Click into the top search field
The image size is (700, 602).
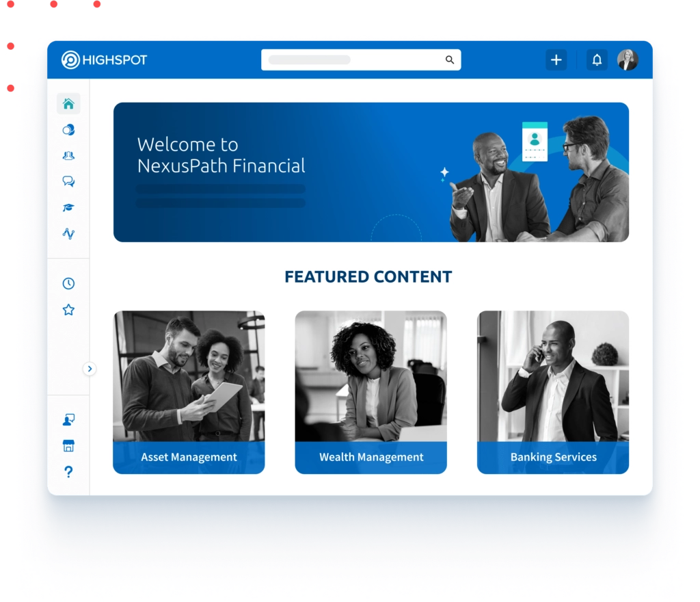pos(361,60)
